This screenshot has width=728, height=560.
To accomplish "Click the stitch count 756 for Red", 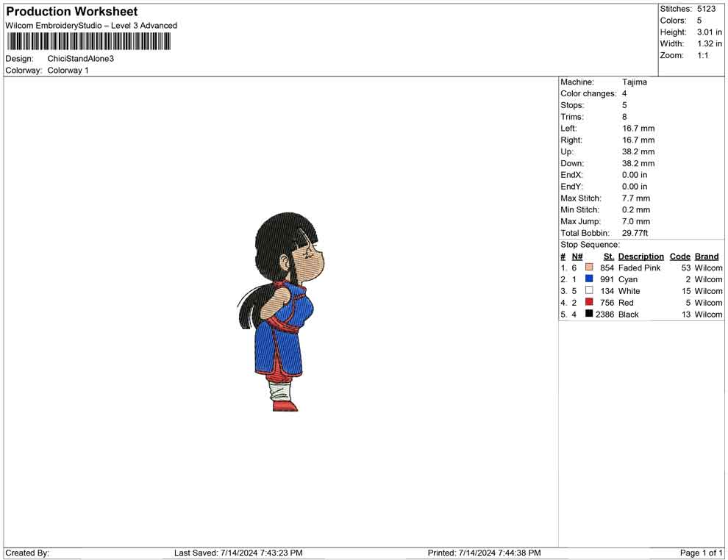I will point(607,303).
